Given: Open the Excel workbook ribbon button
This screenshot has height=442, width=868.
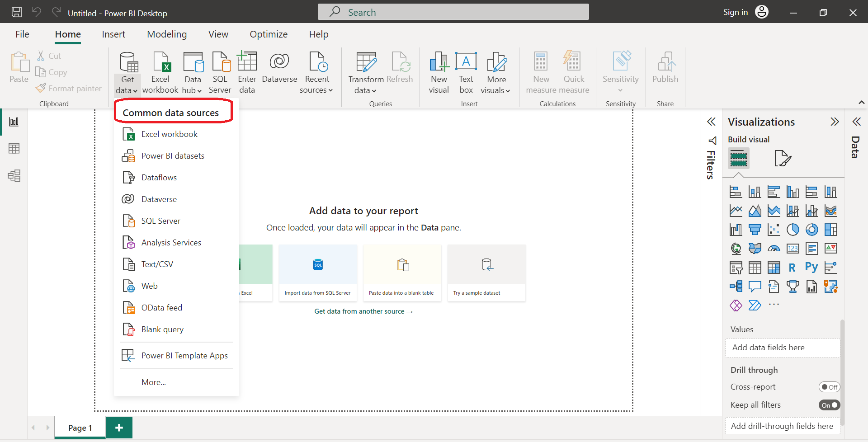Looking at the screenshot, I should coord(160,72).
